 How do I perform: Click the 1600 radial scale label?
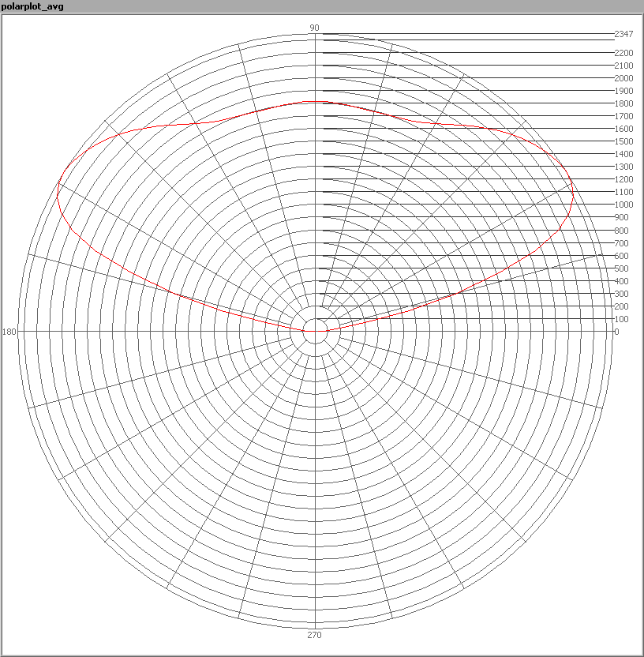[x=623, y=129]
